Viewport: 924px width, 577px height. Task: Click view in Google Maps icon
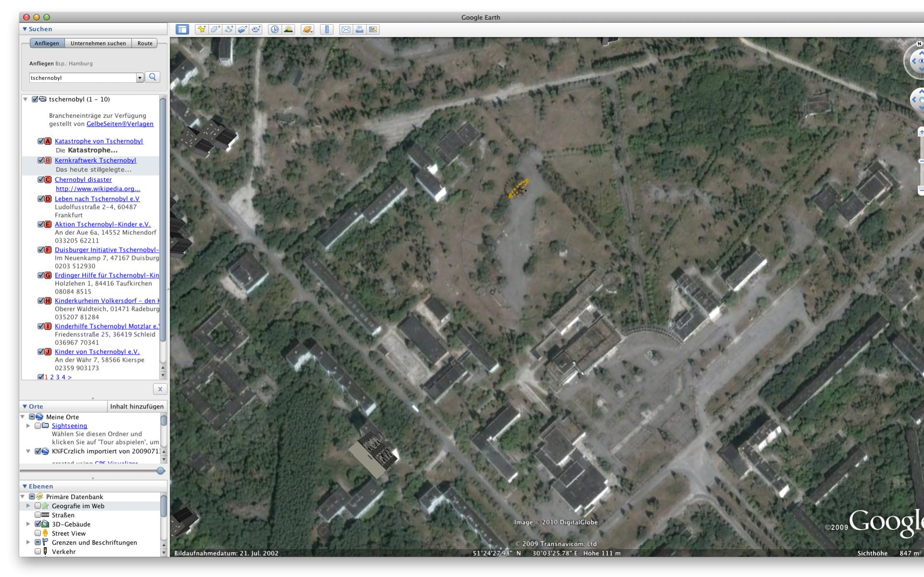point(373,29)
